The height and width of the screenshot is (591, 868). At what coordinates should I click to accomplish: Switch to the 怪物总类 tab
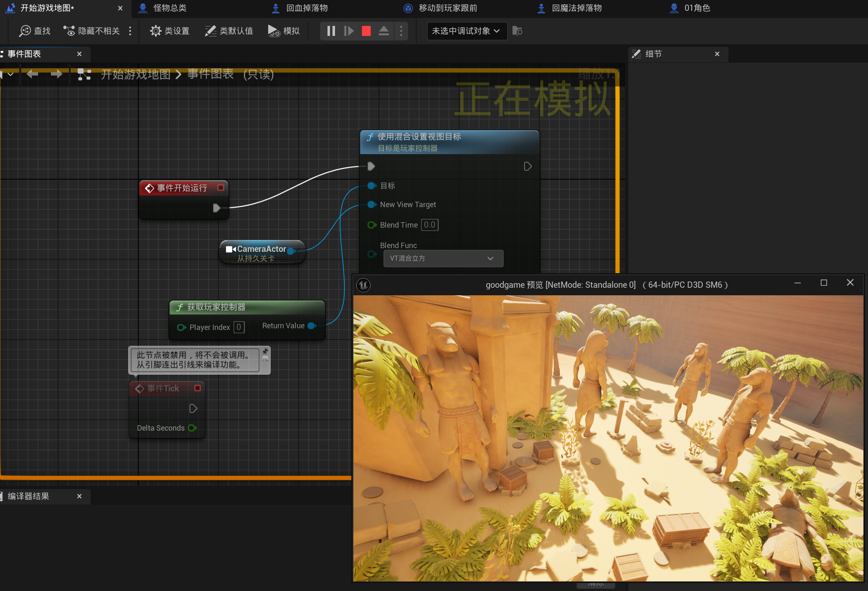coord(170,8)
